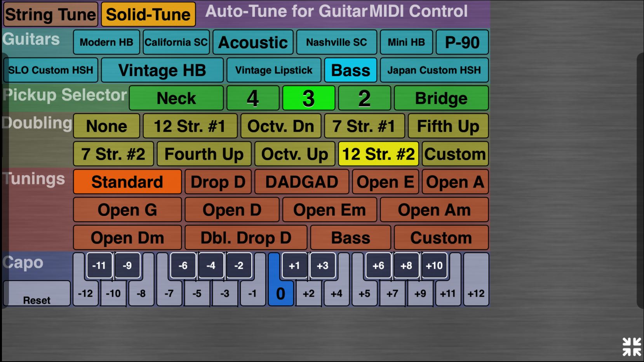Set capo to -7 key
This screenshot has height=362, width=644.
click(169, 294)
